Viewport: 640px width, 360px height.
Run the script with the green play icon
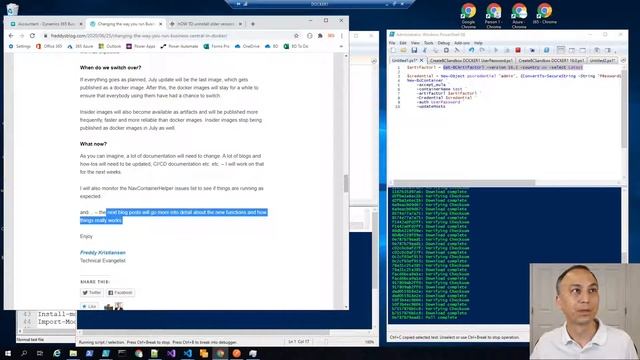pos(496,50)
